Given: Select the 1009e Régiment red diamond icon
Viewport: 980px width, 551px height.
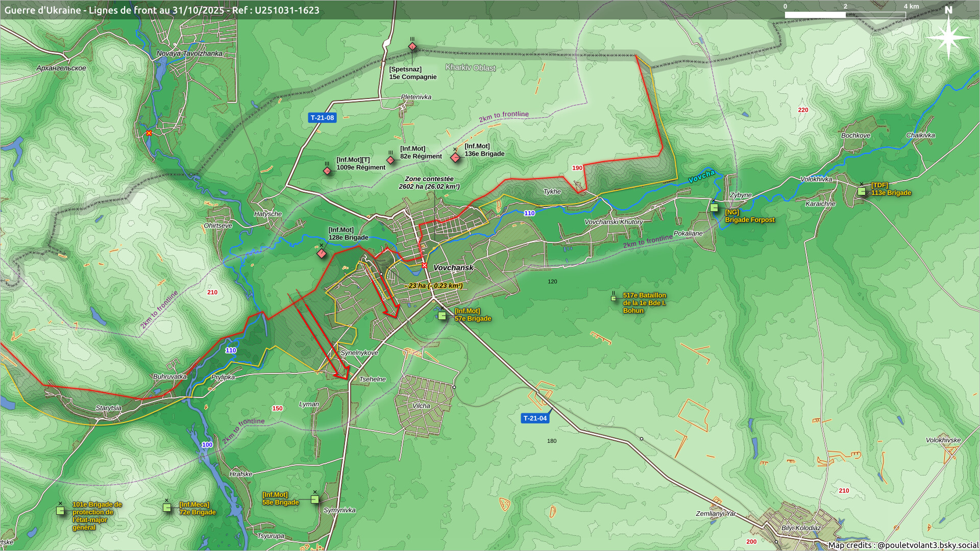Looking at the screenshot, I should pyautogui.click(x=327, y=171).
